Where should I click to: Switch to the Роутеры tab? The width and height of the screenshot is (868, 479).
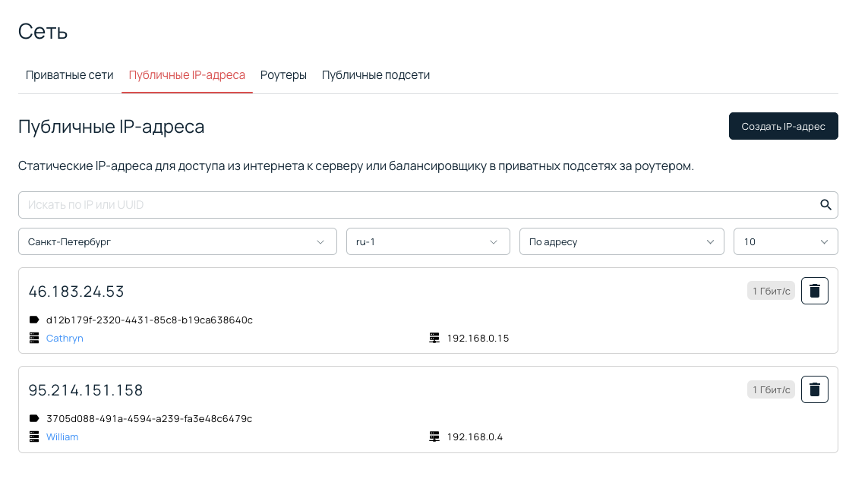click(283, 74)
